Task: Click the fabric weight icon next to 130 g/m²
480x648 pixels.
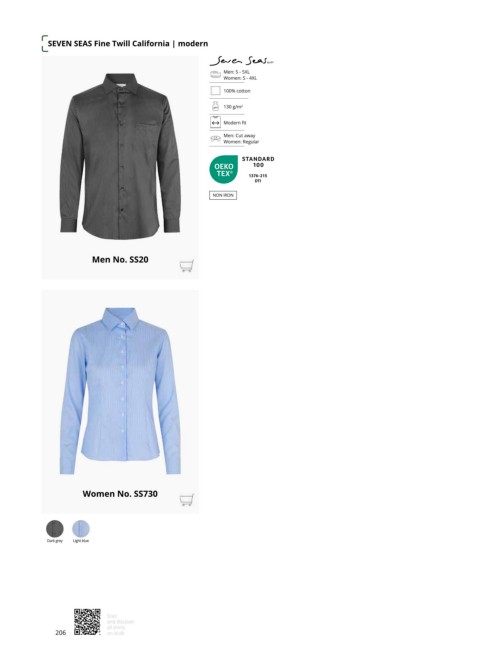Action: [215, 106]
